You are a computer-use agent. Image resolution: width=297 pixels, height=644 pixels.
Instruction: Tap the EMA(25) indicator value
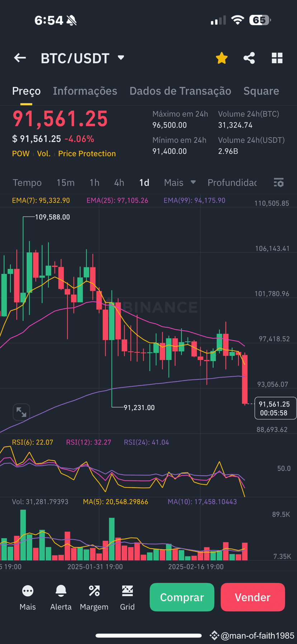[117, 200]
